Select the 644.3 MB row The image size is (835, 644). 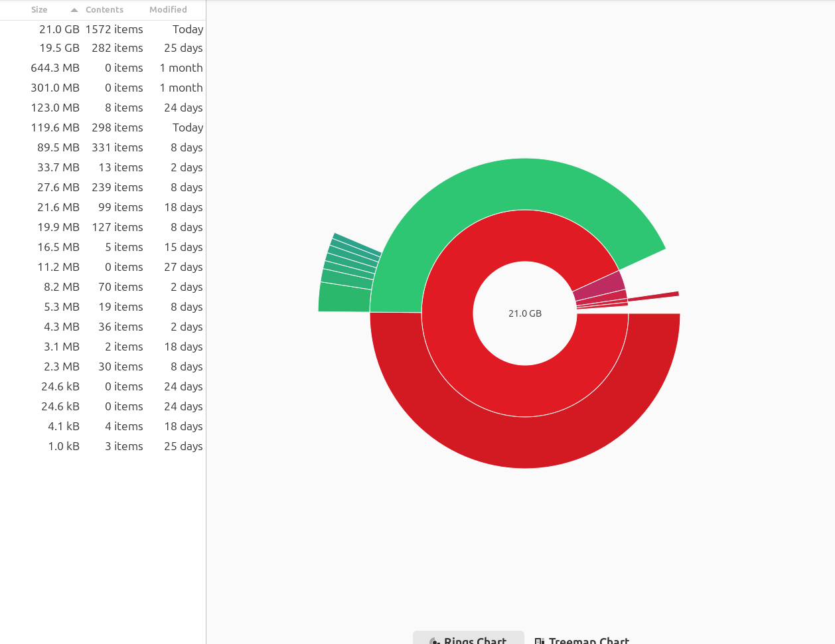(x=103, y=68)
